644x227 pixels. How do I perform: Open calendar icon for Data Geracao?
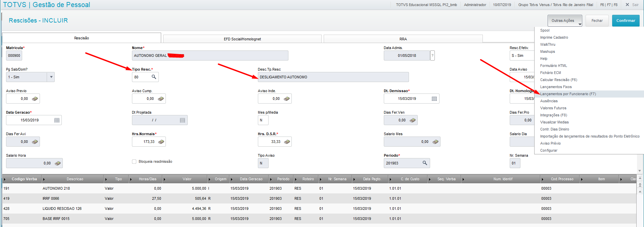(x=57, y=120)
